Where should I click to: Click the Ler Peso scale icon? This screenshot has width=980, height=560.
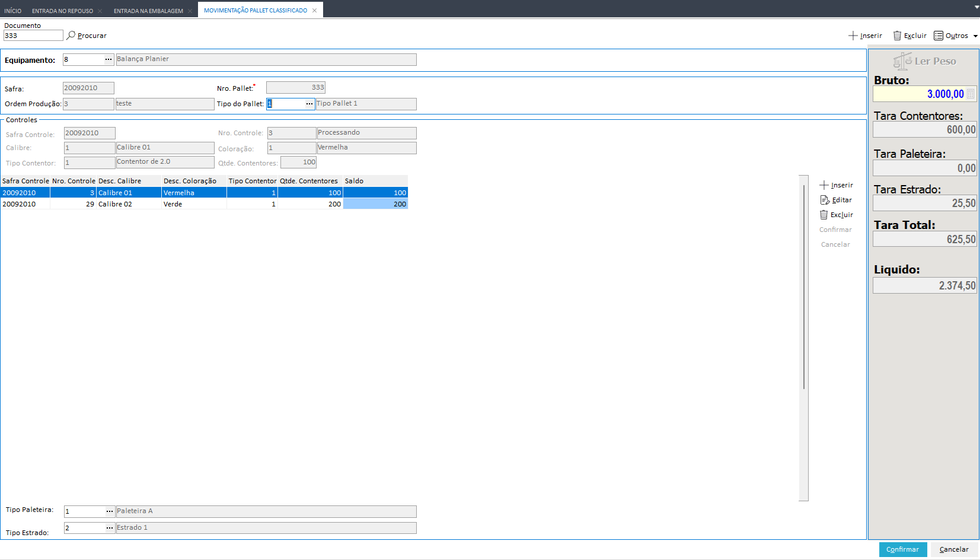902,61
